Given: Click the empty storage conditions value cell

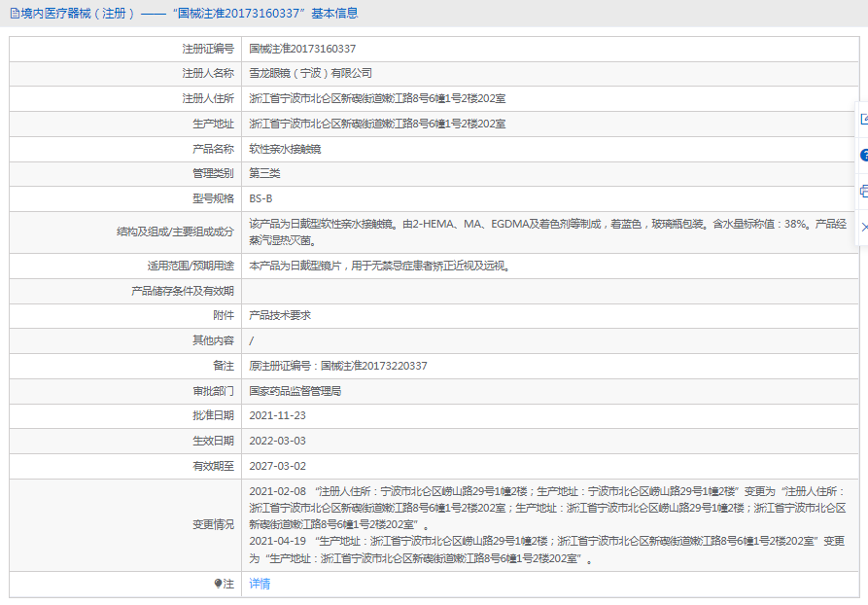Looking at the screenshot, I should (544, 290).
